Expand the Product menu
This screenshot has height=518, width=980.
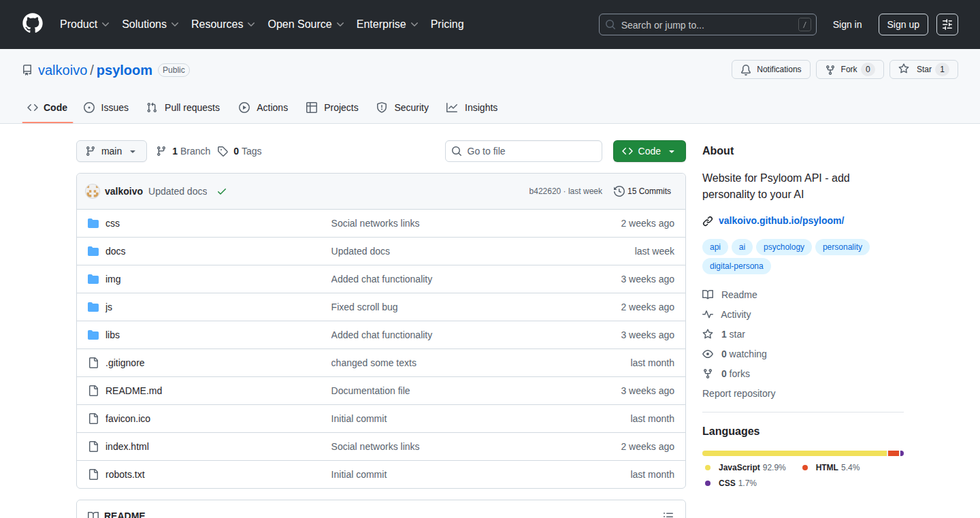pos(84,24)
